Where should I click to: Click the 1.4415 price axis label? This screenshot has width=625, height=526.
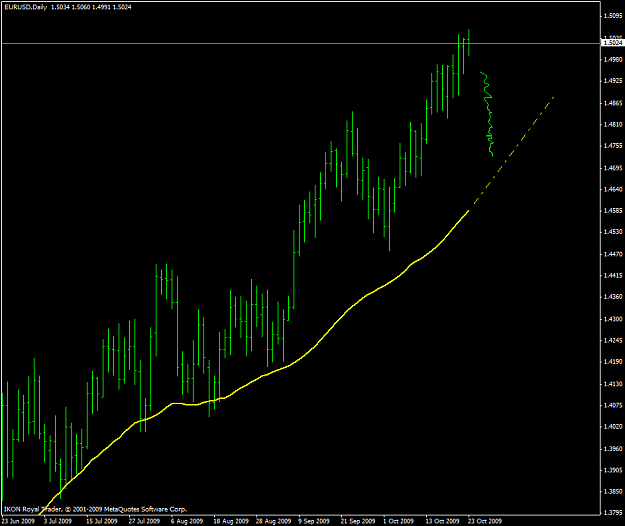[613, 276]
